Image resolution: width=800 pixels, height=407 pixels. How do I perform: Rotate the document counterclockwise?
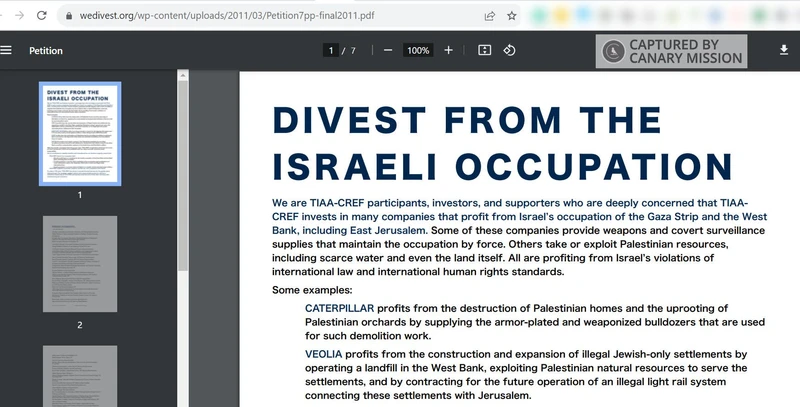point(509,50)
